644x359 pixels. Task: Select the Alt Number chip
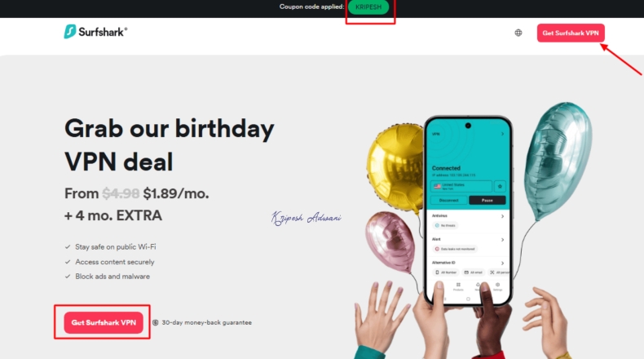(x=446, y=273)
